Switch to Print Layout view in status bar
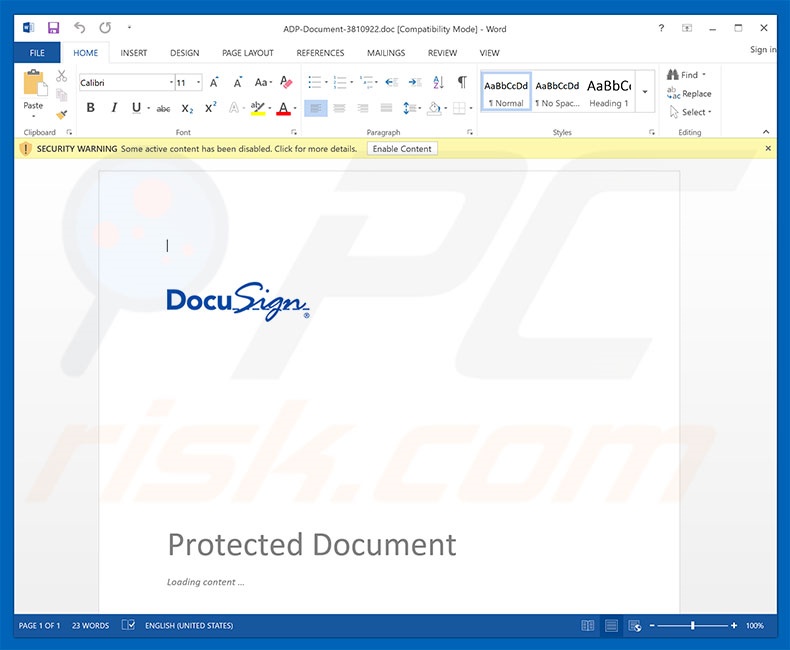This screenshot has height=650, width=790. 611,626
